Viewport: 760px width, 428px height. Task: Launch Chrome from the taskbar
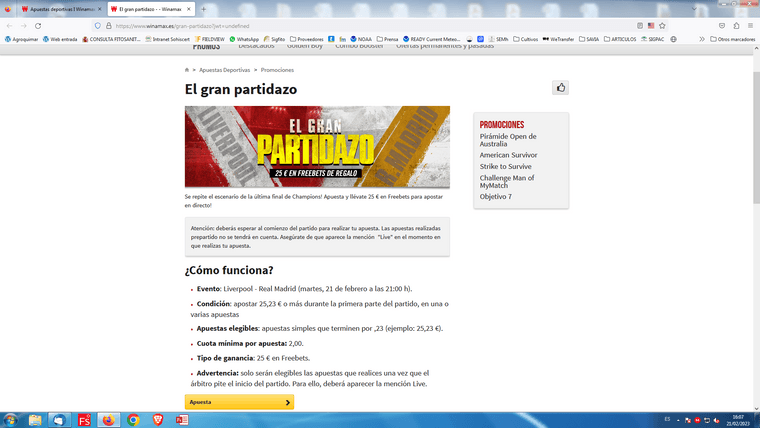(133, 420)
